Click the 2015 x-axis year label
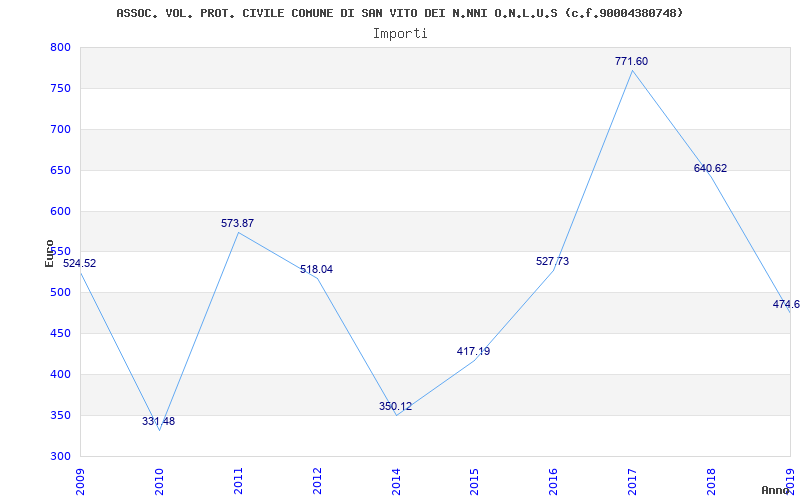 pyautogui.click(x=475, y=481)
